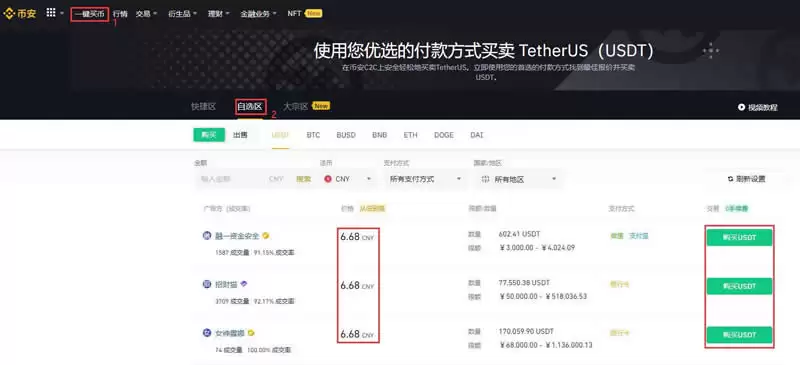Screen dimensions: 800x365
Task: Switch to the 快捷区 tab
Action: [204, 107]
